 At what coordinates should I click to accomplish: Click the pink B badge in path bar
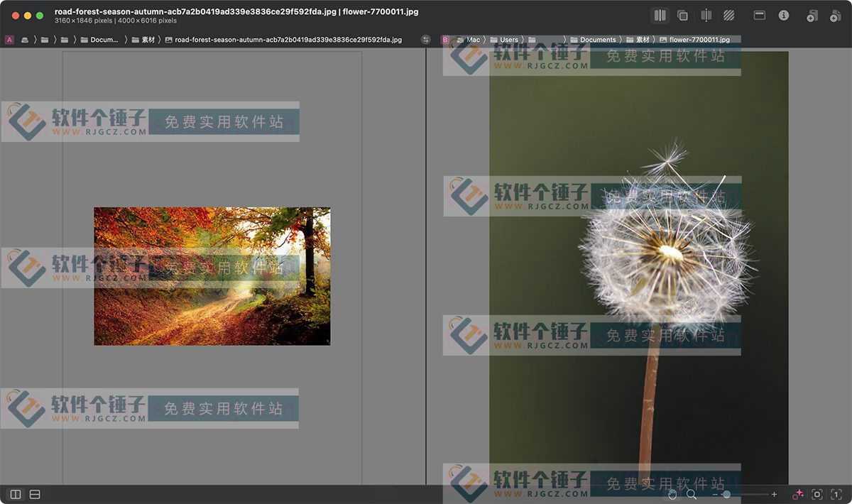tap(446, 40)
